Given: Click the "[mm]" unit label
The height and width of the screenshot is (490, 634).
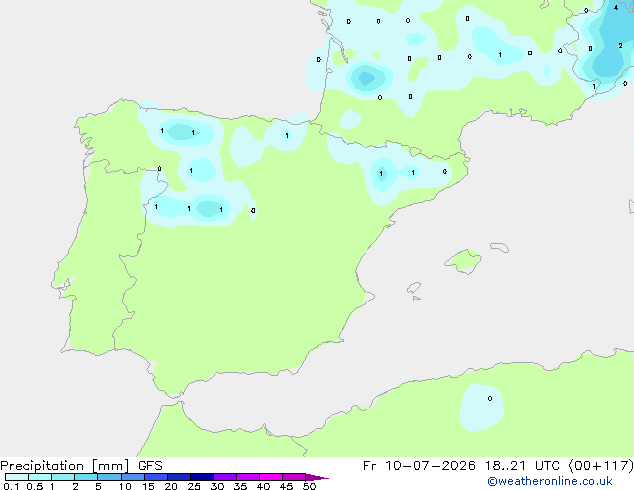Looking at the screenshot, I should [x=110, y=466].
